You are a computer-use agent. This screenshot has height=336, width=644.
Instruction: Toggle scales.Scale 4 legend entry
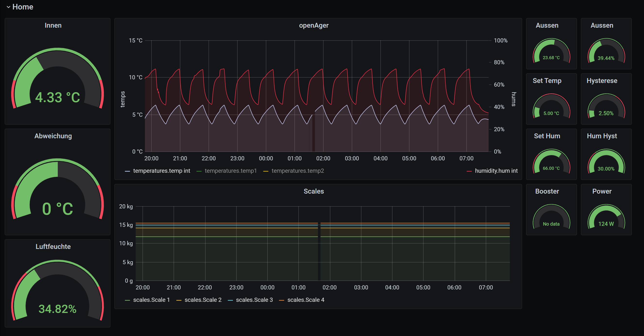tap(306, 300)
